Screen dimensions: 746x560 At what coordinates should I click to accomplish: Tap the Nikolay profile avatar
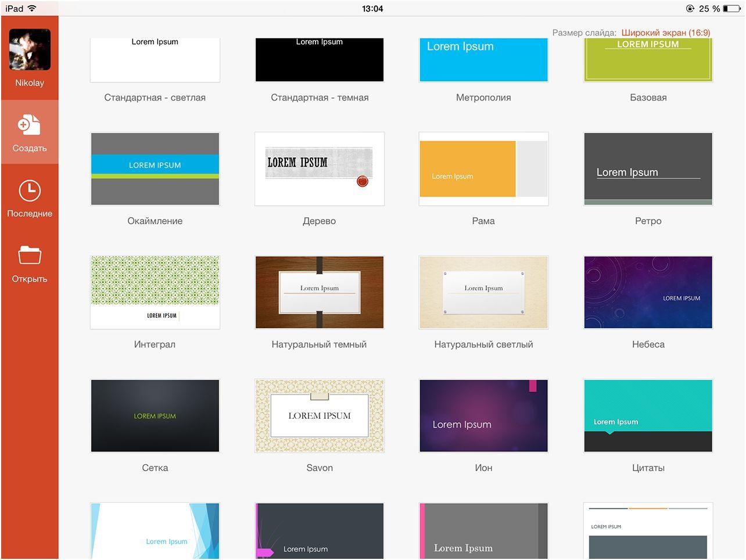[30, 50]
